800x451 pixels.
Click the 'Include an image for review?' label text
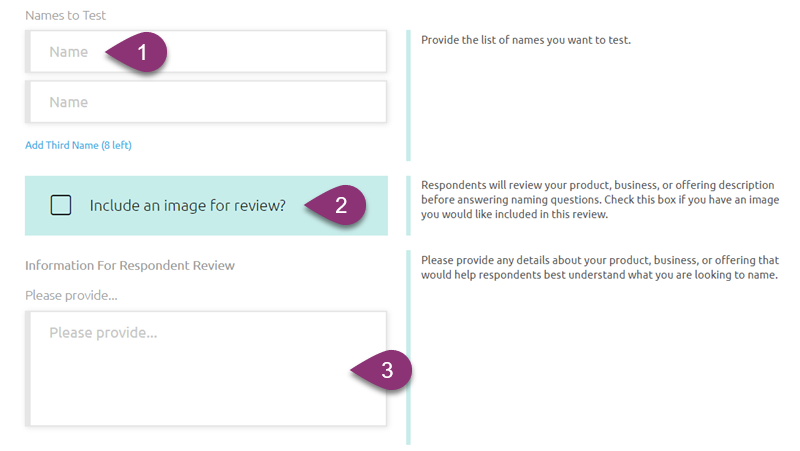(x=187, y=206)
